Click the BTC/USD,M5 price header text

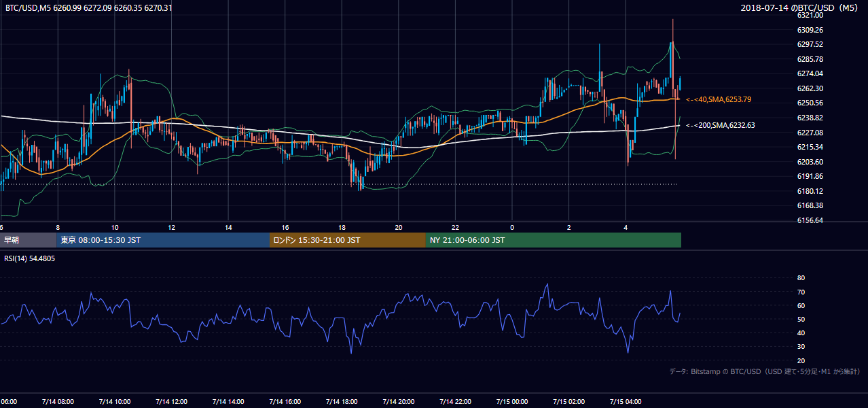click(88, 8)
